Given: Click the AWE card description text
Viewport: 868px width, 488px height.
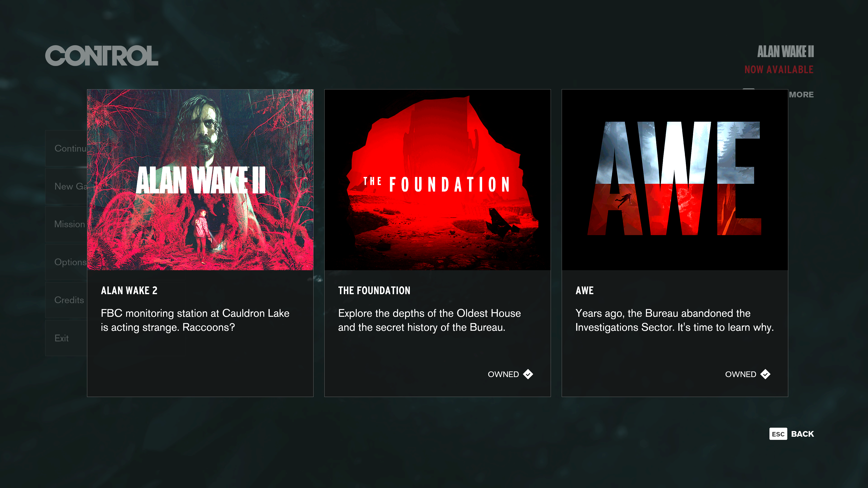Looking at the screenshot, I should tap(674, 320).
